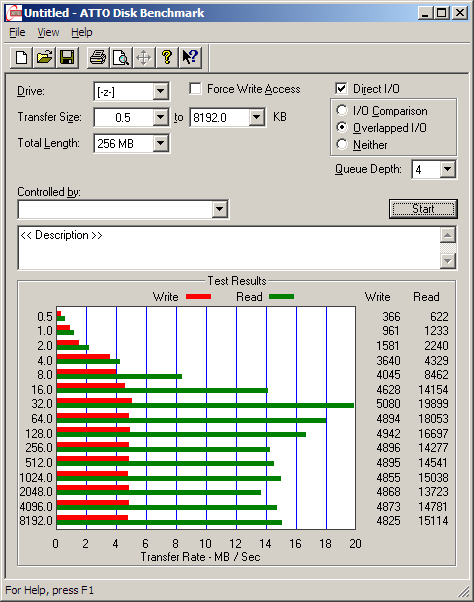The height and width of the screenshot is (602, 474).
Task: Open a saved benchmark file icon
Action: tap(44, 58)
